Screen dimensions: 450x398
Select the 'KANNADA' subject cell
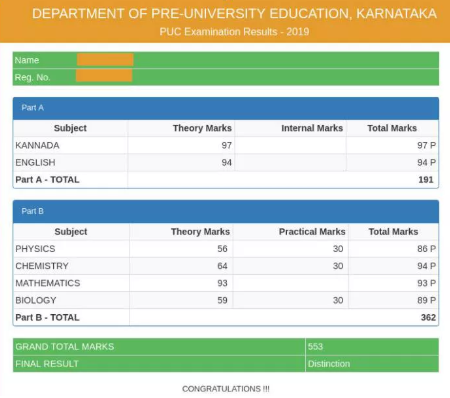pyautogui.click(x=70, y=145)
